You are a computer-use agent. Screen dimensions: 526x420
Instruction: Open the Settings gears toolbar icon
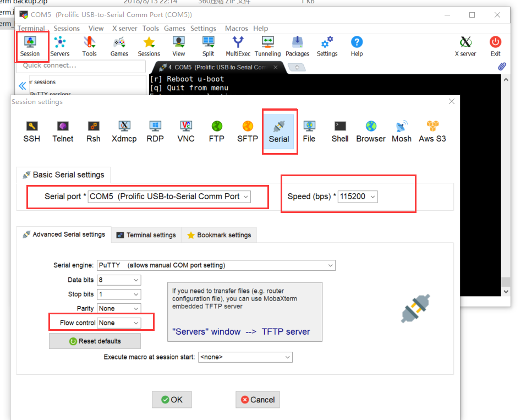(327, 46)
